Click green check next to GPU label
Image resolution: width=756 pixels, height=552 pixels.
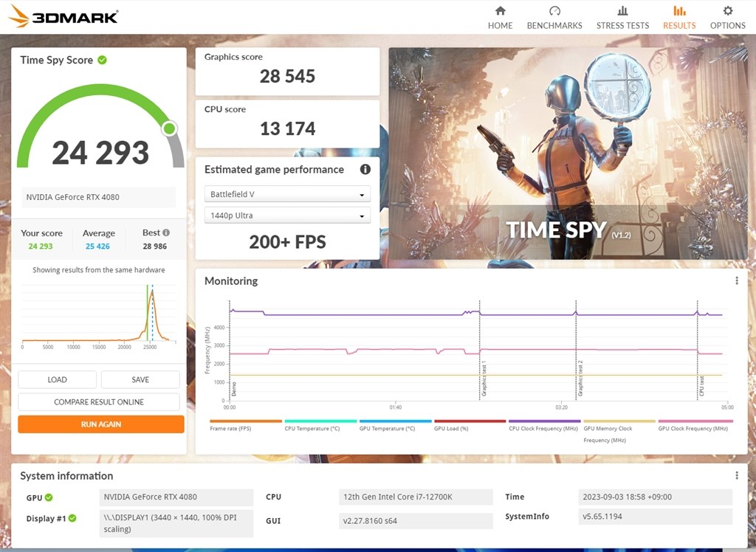[x=49, y=497]
